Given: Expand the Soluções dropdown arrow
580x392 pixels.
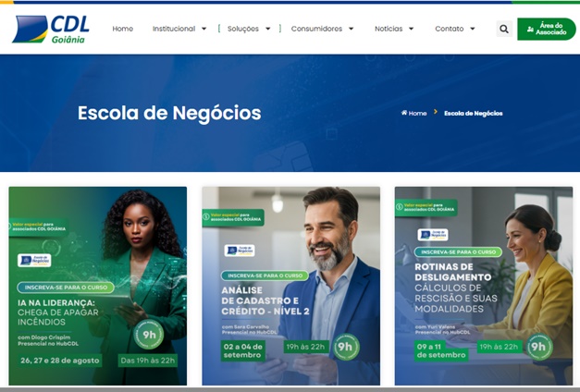Looking at the screenshot, I should [268, 29].
